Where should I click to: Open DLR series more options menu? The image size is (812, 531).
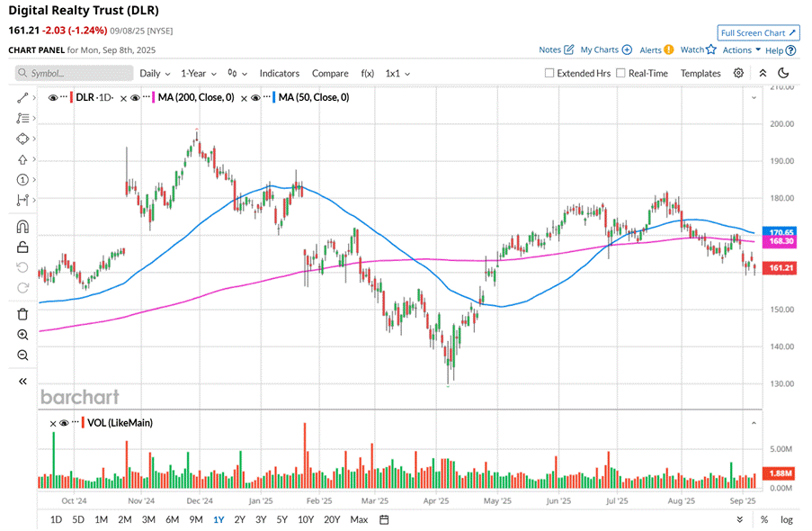point(64,97)
